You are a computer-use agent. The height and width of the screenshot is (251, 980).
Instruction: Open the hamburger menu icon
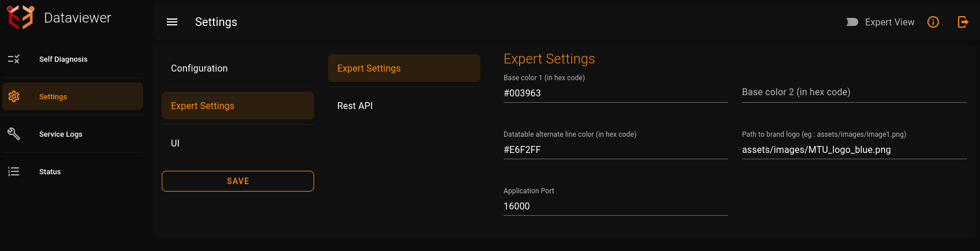point(172,22)
